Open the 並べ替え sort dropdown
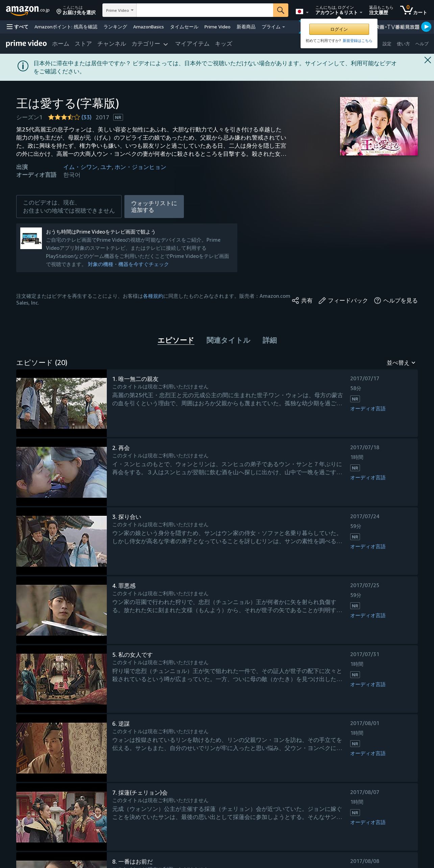 point(401,363)
